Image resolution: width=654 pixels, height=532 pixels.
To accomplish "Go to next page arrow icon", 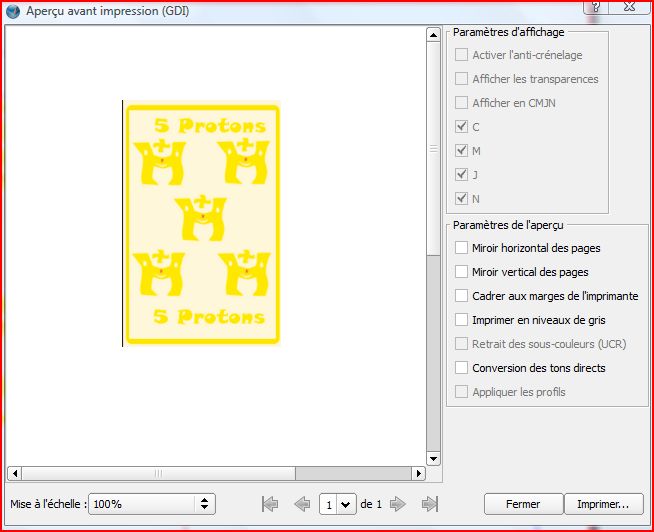I will coord(397,504).
